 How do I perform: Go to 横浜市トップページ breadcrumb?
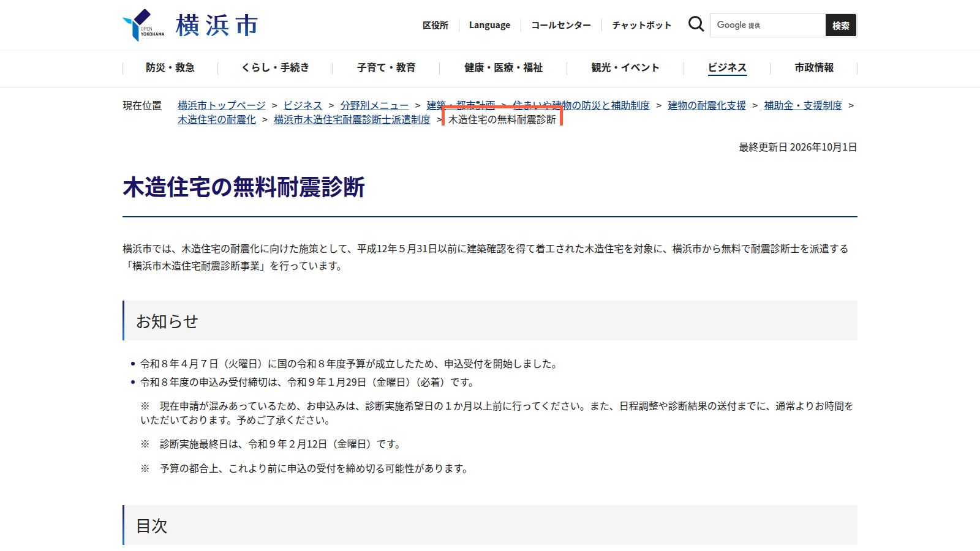222,105
